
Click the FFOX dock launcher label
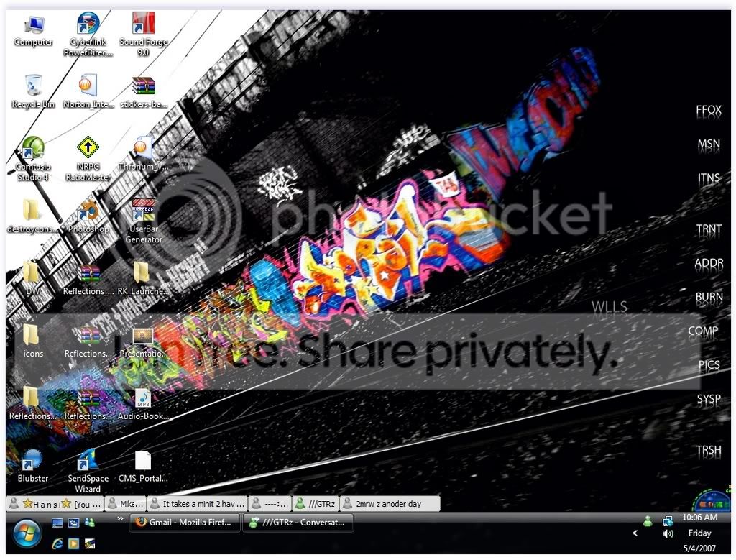click(x=708, y=110)
